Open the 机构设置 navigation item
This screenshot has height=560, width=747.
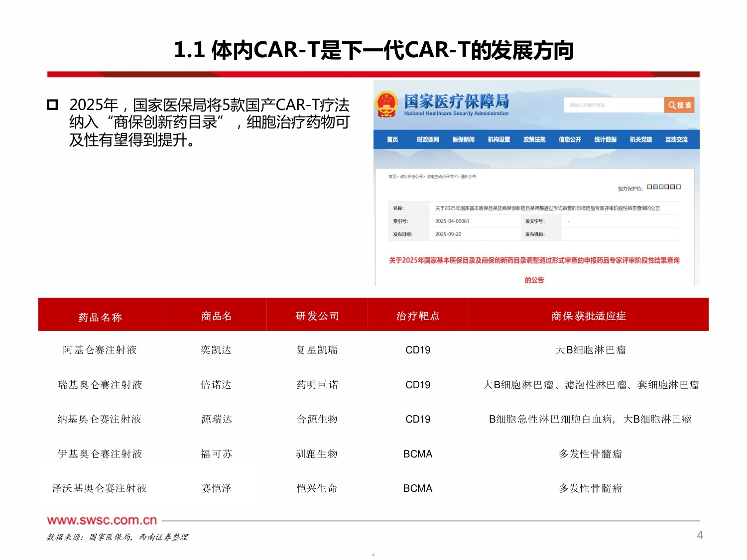pos(499,139)
